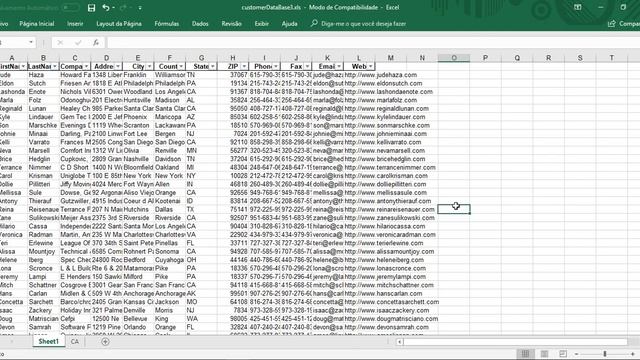This screenshot has height=360, width=640.
Task: Click the horizontal scrollbar track
Action: pyautogui.click(x=516, y=342)
